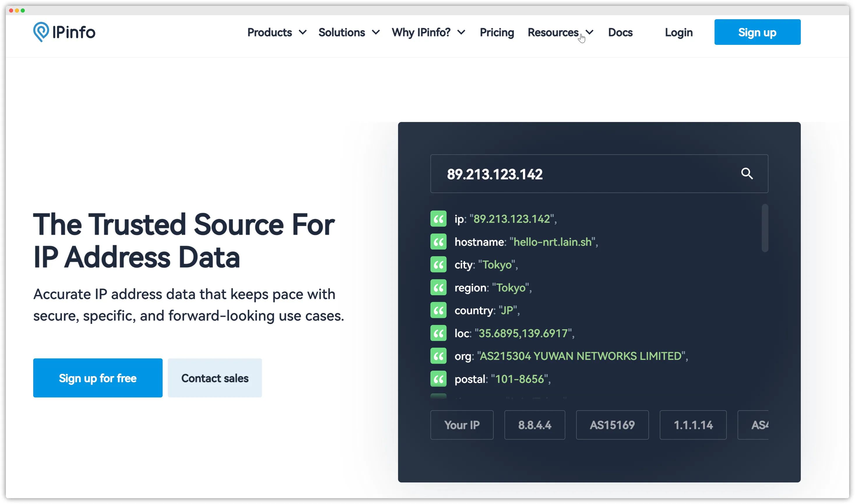Open the Resources menu
This screenshot has height=504, width=855.
[553, 32]
